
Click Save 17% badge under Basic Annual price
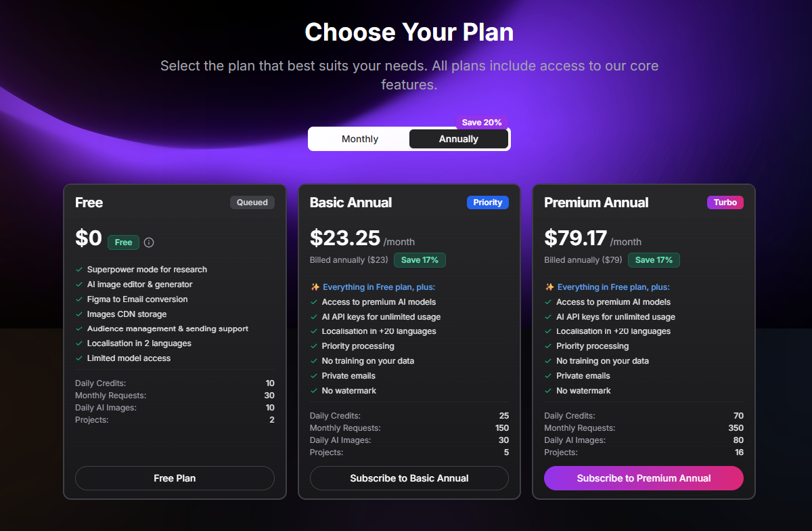coord(420,260)
